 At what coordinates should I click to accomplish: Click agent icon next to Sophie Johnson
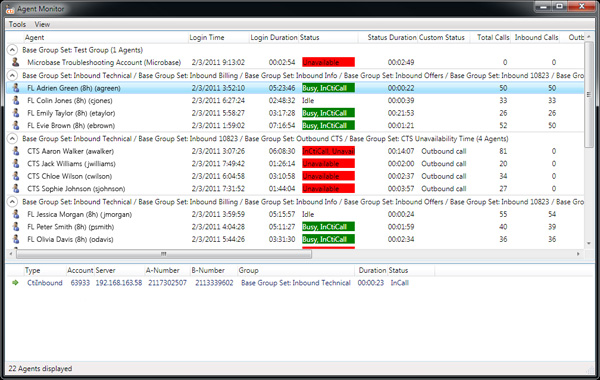16,188
